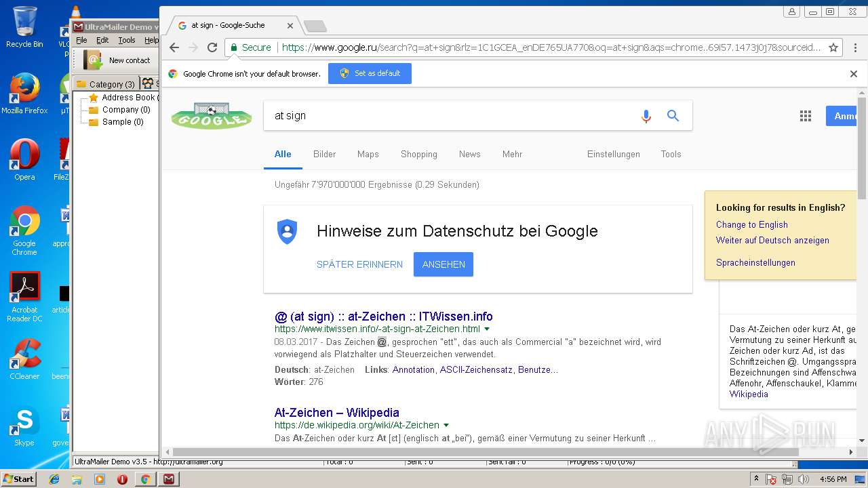The width and height of the screenshot is (868, 488).
Task: Select the Category (3) tab in UltraMailer
Action: (x=106, y=84)
